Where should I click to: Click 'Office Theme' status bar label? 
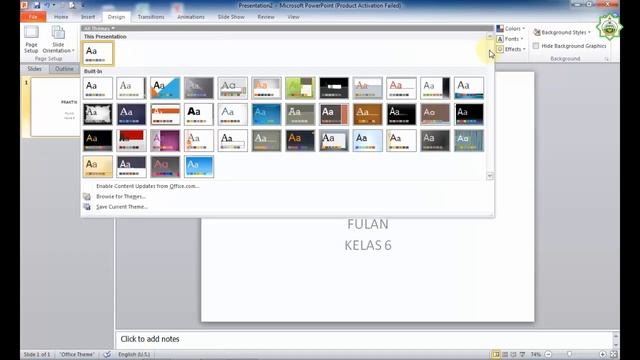point(77,354)
